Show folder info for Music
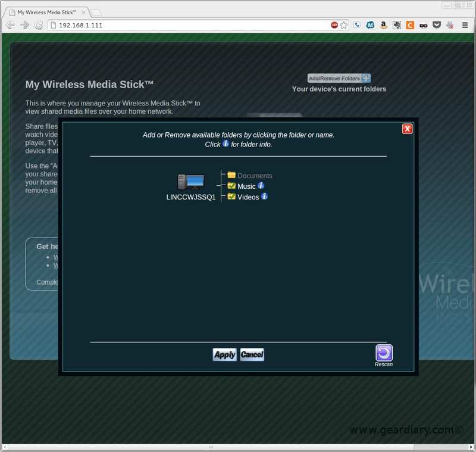The width and height of the screenshot is (476, 452). click(x=261, y=186)
